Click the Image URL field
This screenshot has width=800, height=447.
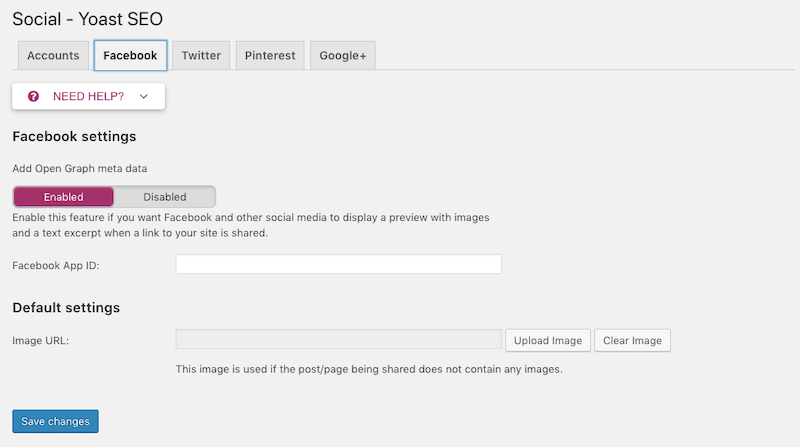point(338,339)
